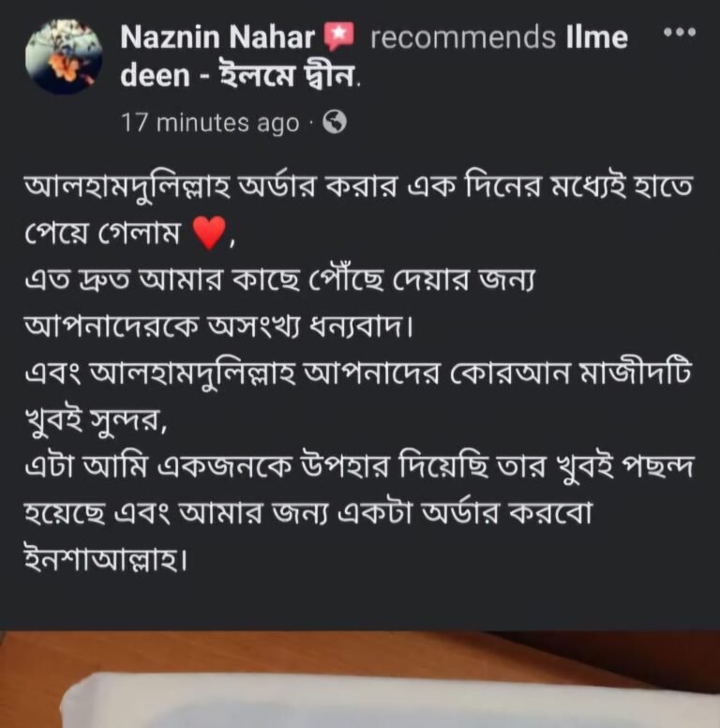Open the three-dot post options menu

pyautogui.click(x=680, y=33)
